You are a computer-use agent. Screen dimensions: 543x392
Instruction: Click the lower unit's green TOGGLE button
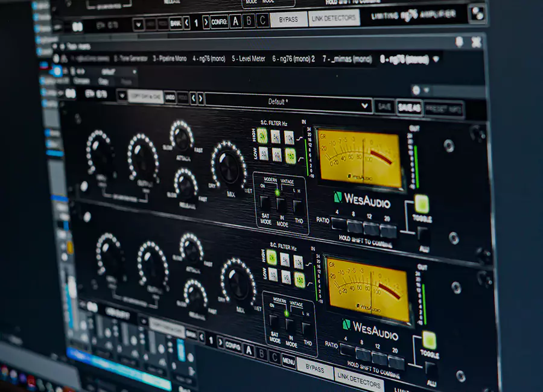(429, 340)
